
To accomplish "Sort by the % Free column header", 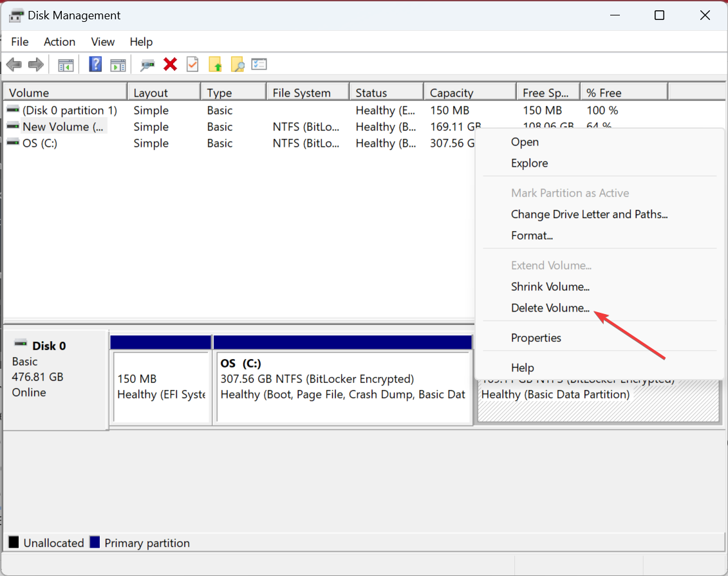I will [x=624, y=93].
